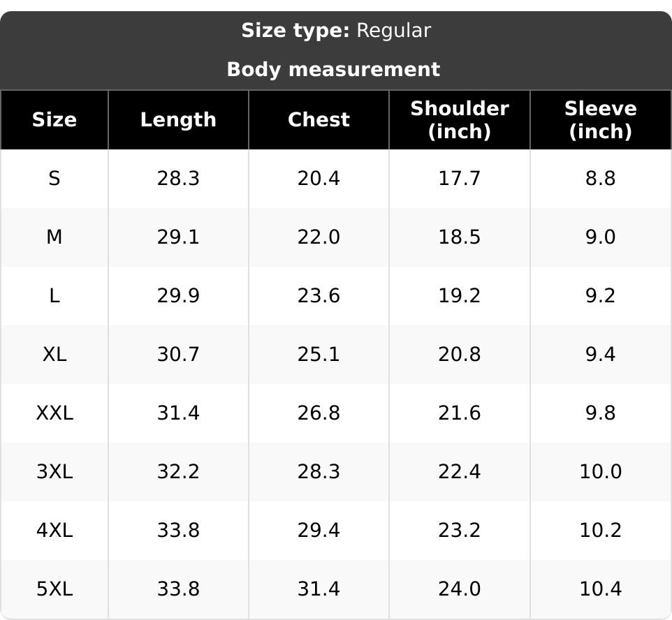Image resolution: width=672 pixels, height=620 pixels.
Task: Select the M size row label
Action: (54, 237)
